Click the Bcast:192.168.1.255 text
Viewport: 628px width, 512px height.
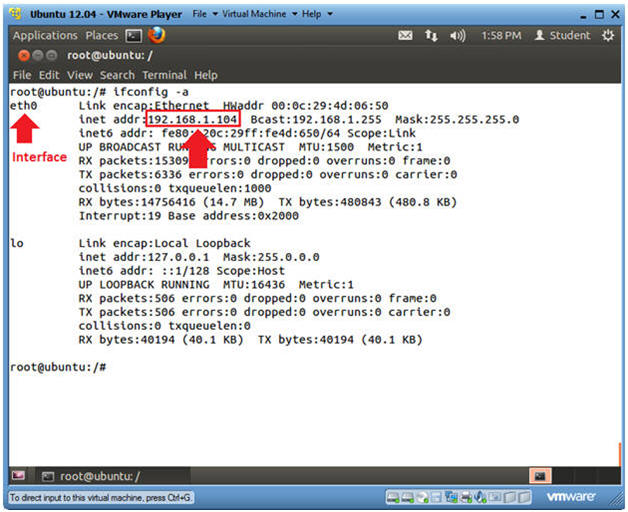click(316, 119)
